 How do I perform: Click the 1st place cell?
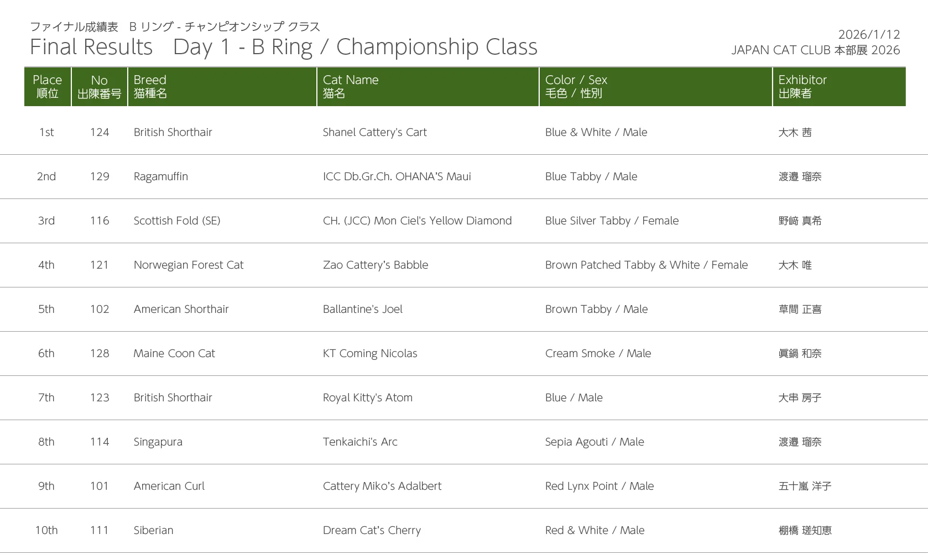tap(46, 132)
